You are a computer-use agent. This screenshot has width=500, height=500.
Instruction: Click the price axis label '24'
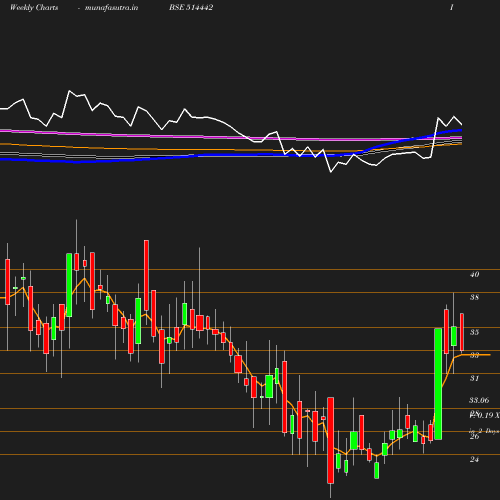474,459
